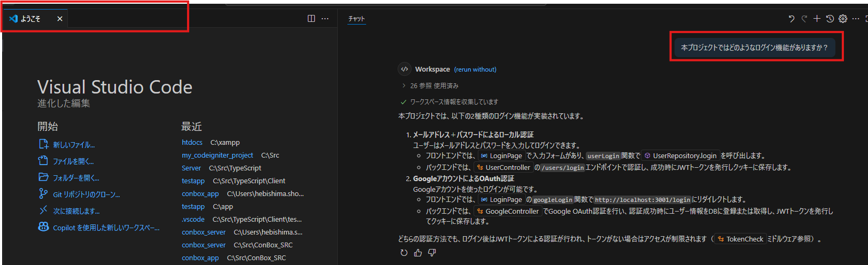The width and height of the screenshot is (868, 265).
Task: Select the user question message bubble
Action: point(754,48)
